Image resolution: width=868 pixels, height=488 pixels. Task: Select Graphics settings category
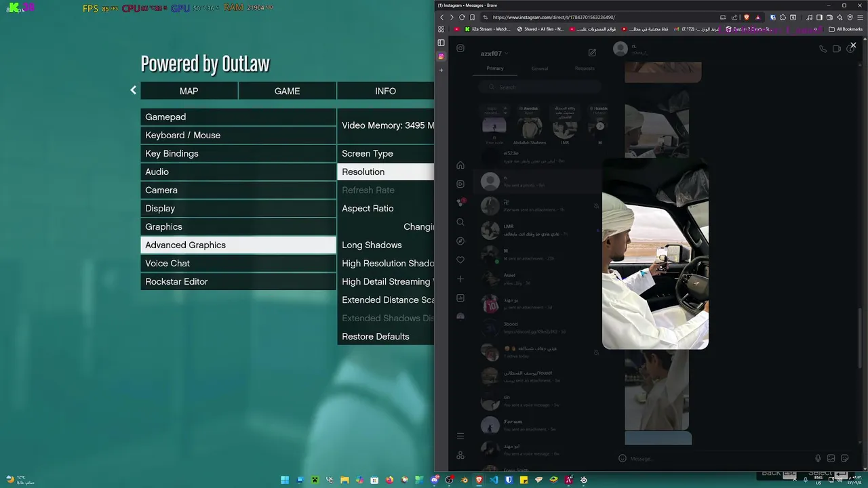click(238, 227)
